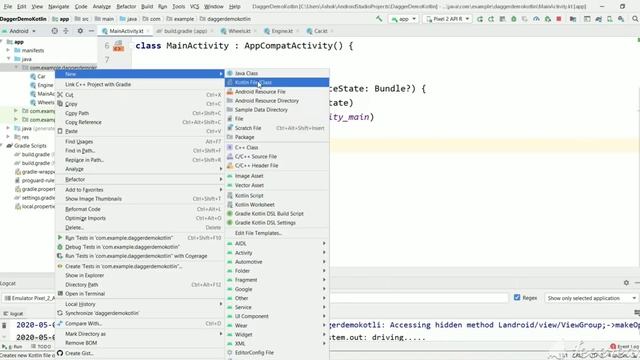This screenshot has width=640, height=360.
Task: Choose Package from New submenu
Action: coord(277,137)
